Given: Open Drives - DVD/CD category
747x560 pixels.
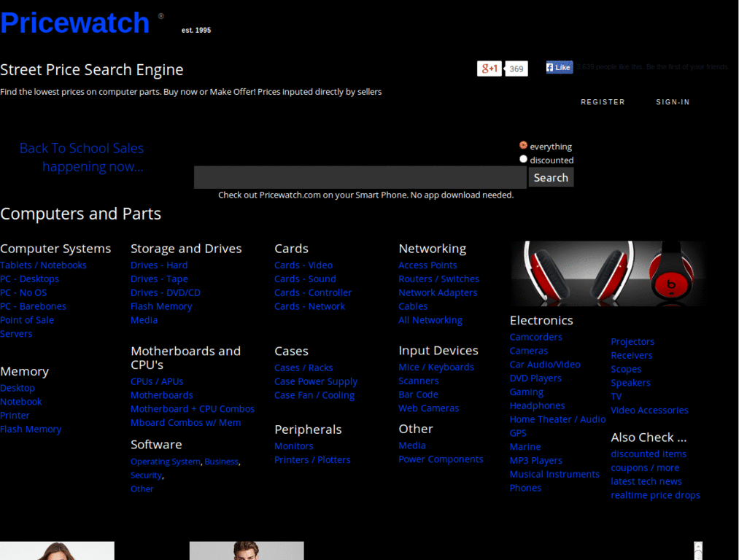Looking at the screenshot, I should [x=166, y=293].
